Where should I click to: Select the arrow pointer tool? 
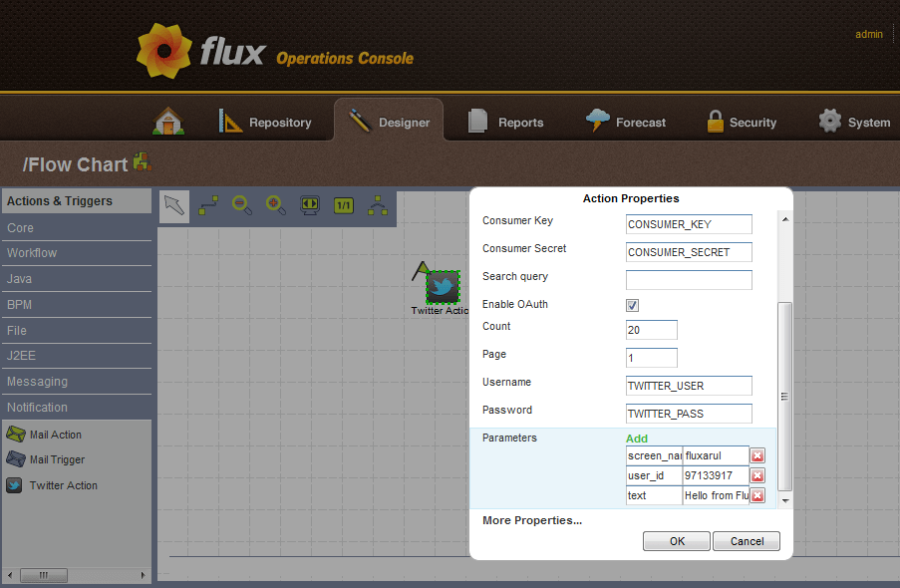pyautogui.click(x=174, y=205)
